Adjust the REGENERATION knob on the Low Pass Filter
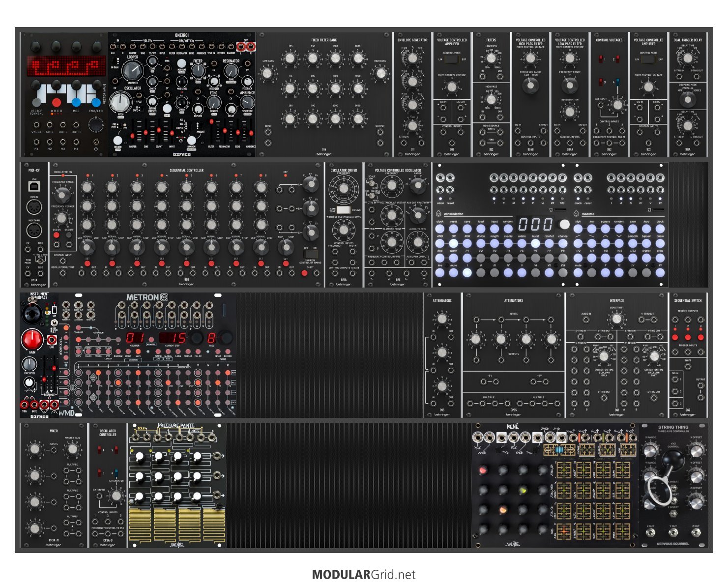 coord(570,112)
